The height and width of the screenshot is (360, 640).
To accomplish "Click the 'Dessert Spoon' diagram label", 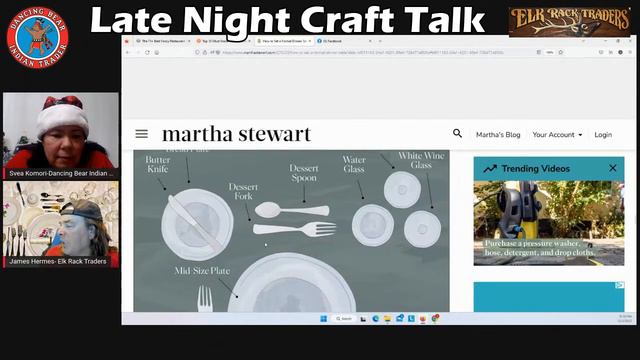I will (303, 173).
